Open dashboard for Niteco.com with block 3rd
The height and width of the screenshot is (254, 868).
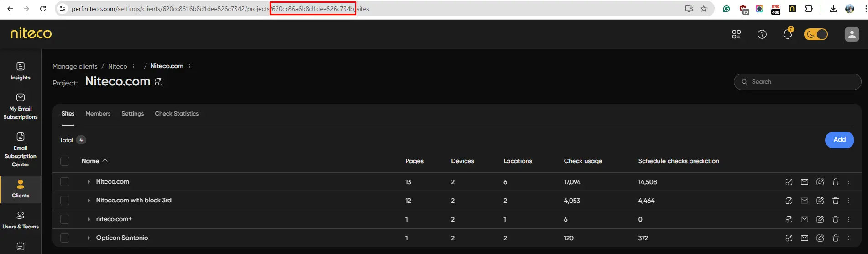789,201
